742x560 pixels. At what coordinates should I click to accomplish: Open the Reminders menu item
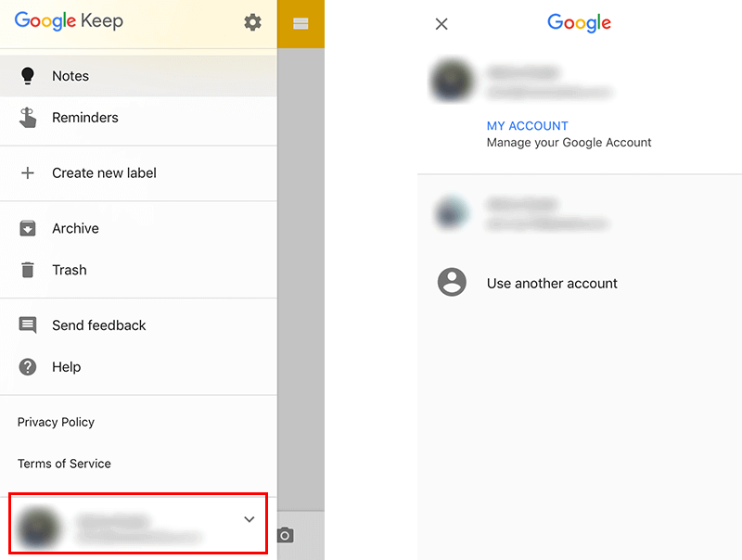tap(138, 118)
